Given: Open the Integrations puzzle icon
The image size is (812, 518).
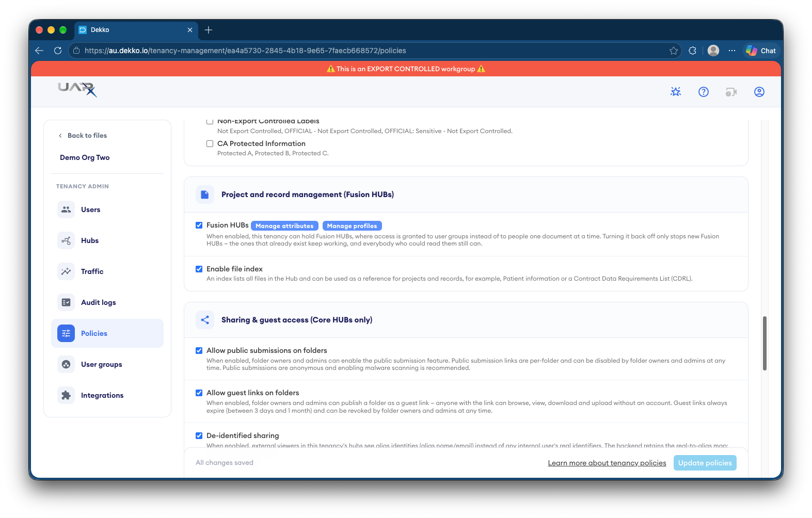Looking at the screenshot, I should (66, 395).
